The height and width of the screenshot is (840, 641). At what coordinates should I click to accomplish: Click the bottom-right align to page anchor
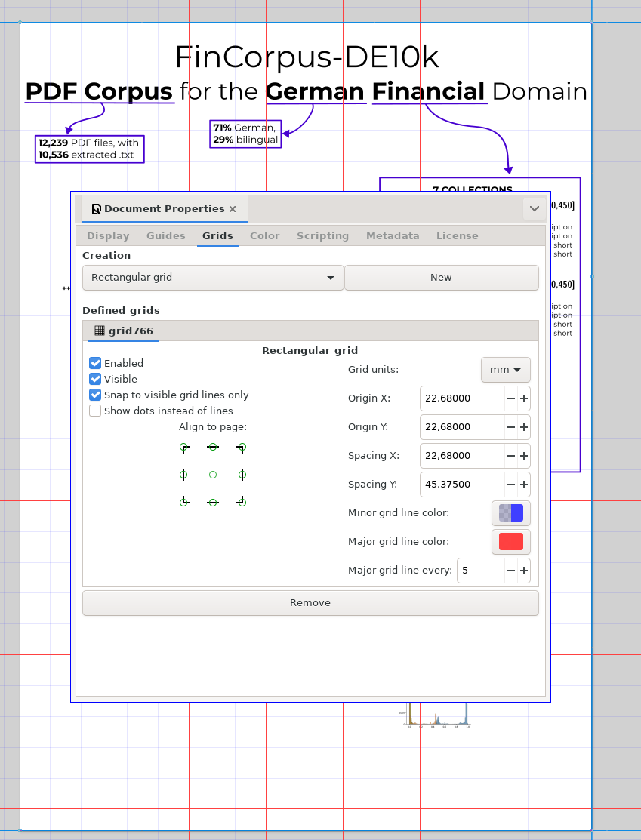click(x=242, y=502)
